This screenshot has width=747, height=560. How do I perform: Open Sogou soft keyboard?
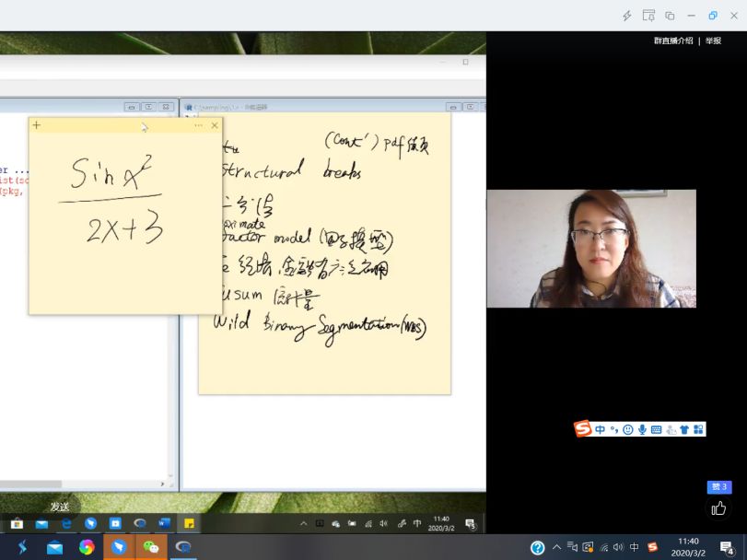coord(656,429)
